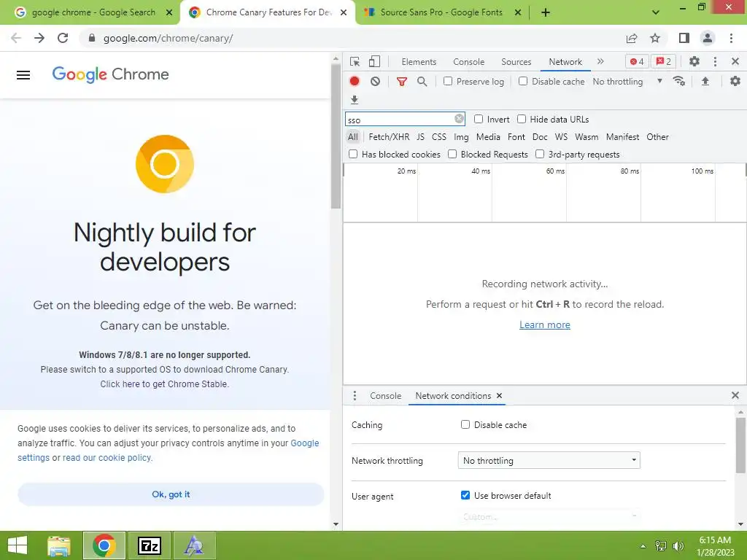Activate the inspect element picker icon
This screenshot has width=747, height=560.
coord(355,61)
